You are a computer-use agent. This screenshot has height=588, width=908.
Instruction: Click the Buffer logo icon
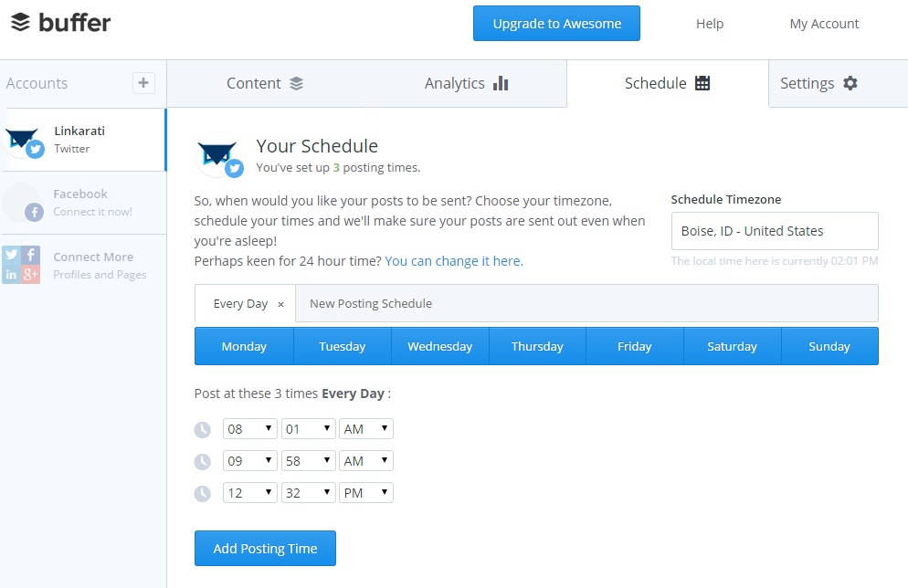(21, 23)
